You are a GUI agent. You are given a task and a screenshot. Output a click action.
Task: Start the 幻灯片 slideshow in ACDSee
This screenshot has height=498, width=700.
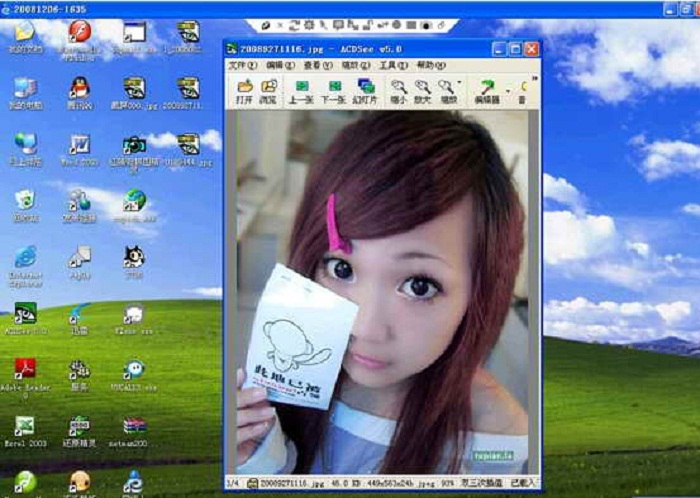pyautogui.click(x=365, y=91)
